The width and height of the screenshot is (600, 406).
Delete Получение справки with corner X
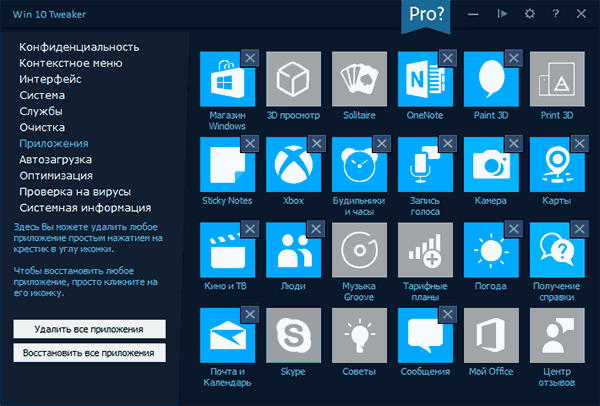coord(579,229)
